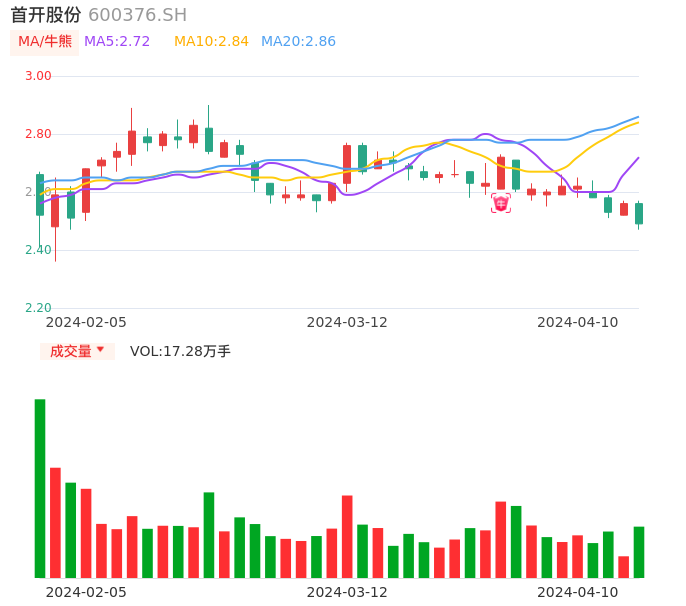Toggle the MA10 yellow line legend
The height and width of the screenshot is (606, 686).
pos(211,42)
